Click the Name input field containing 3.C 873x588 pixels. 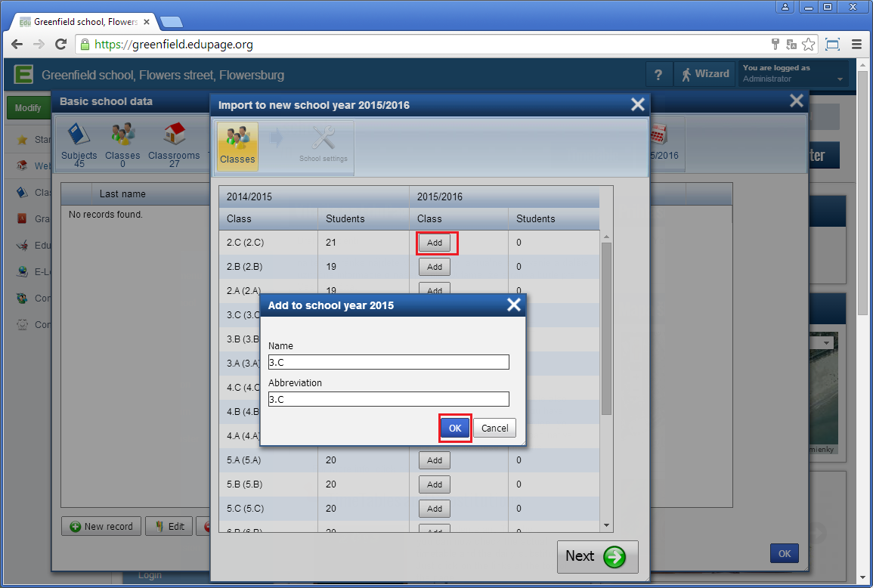(x=389, y=362)
